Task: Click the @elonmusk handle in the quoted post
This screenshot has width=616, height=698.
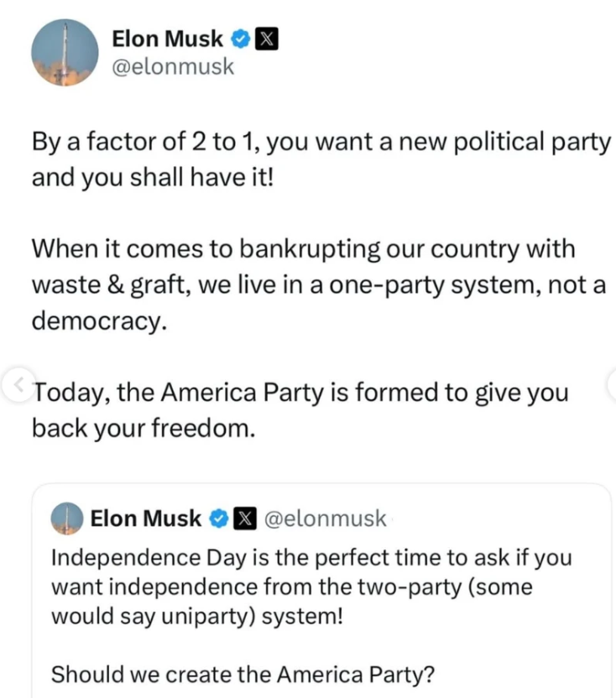Action: (x=326, y=518)
